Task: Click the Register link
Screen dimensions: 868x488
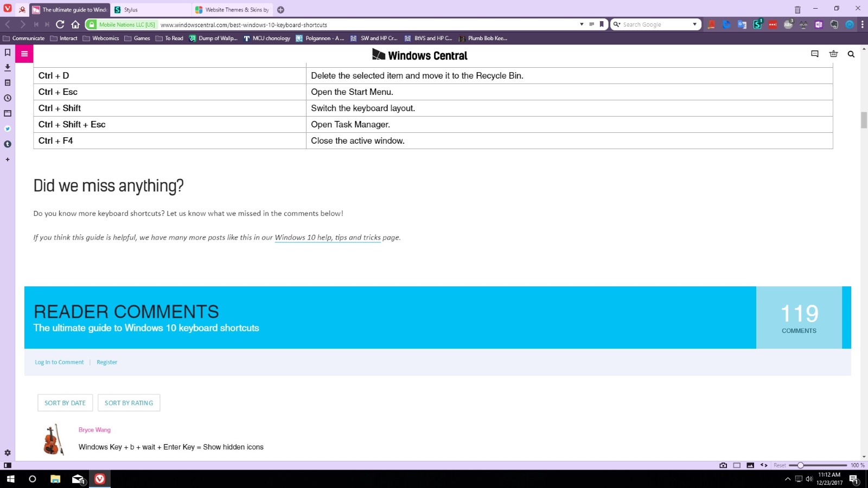Action: [107, 362]
